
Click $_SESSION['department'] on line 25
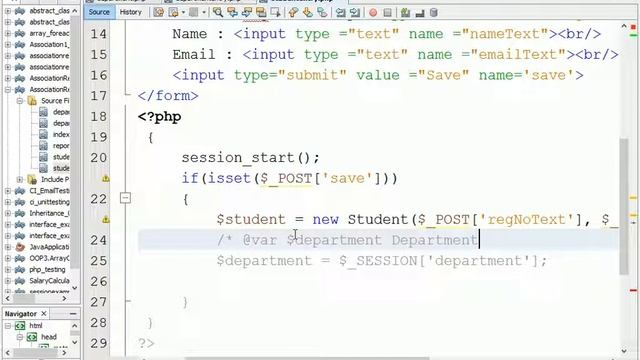438,260
